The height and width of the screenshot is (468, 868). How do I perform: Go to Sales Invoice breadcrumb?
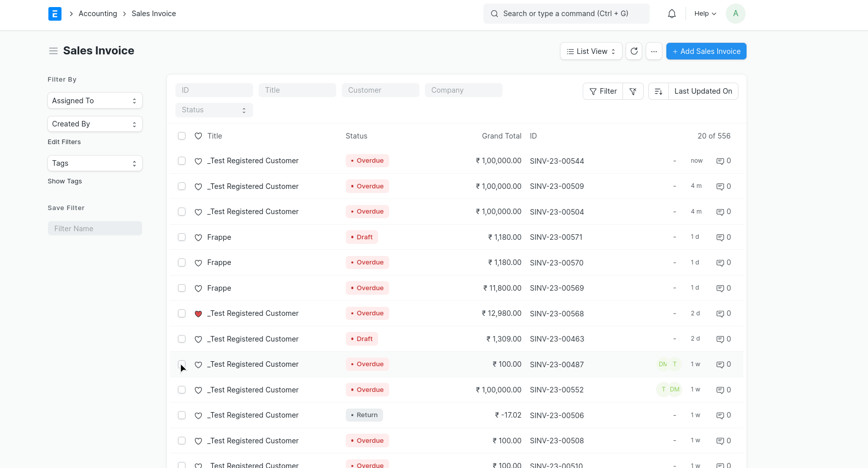[x=154, y=14]
